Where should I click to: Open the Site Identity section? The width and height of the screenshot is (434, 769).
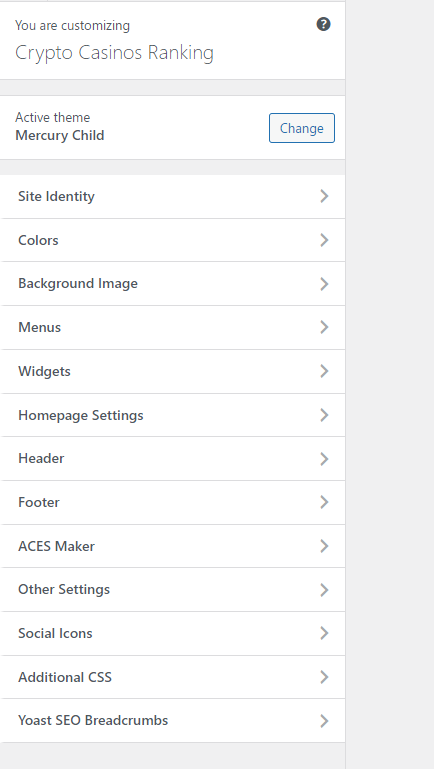coord(173,197)
